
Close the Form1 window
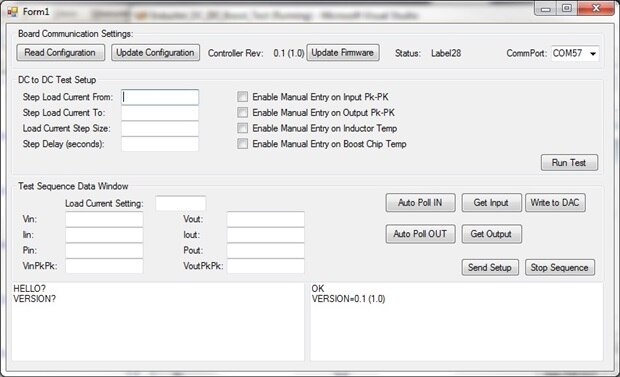(596, 8)
